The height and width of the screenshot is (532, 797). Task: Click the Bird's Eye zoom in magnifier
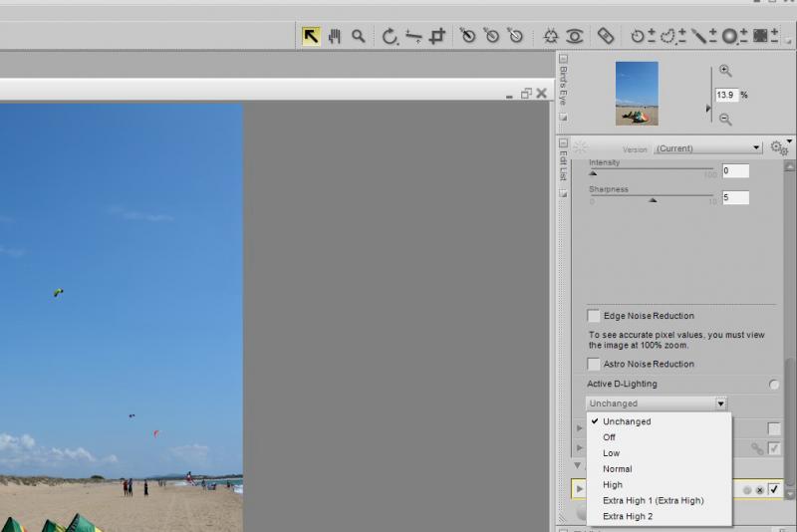click(x=725, y=71)
